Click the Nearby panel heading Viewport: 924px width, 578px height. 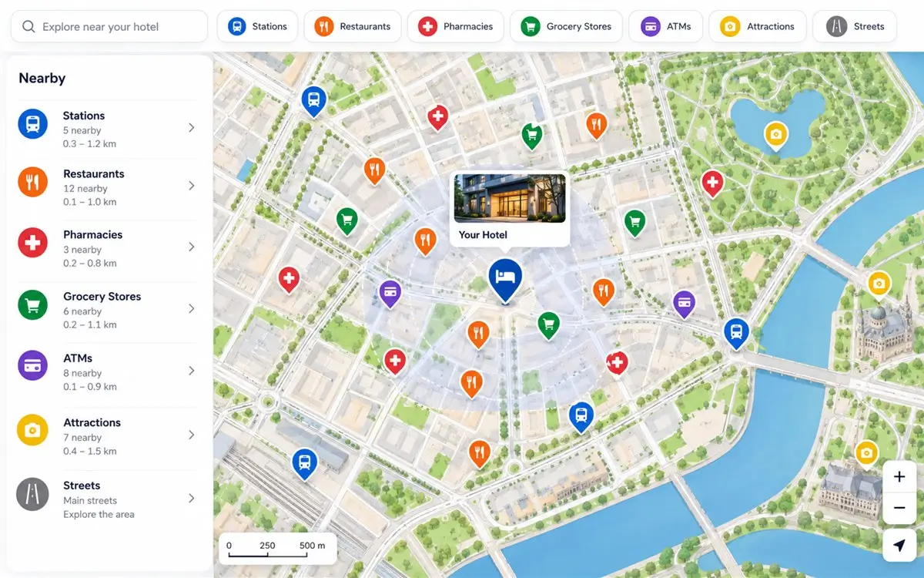(x=42, y=78)
